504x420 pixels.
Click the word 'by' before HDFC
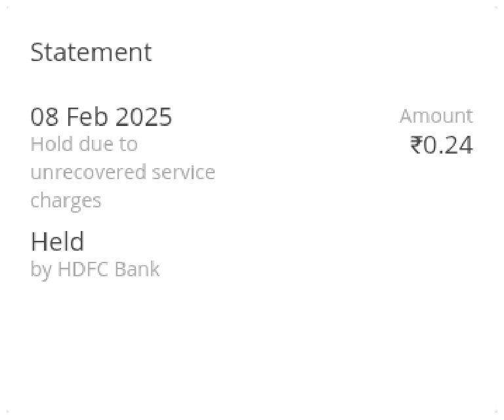tap(41, 270)
